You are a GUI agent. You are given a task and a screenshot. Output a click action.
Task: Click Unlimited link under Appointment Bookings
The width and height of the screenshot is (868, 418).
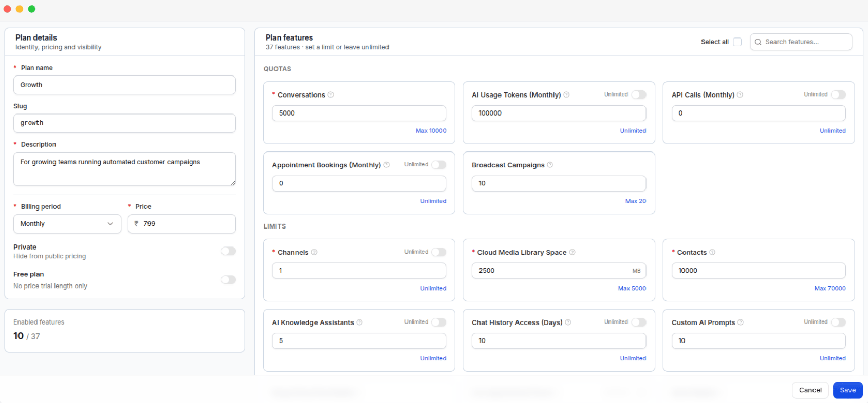click(433, 201)
